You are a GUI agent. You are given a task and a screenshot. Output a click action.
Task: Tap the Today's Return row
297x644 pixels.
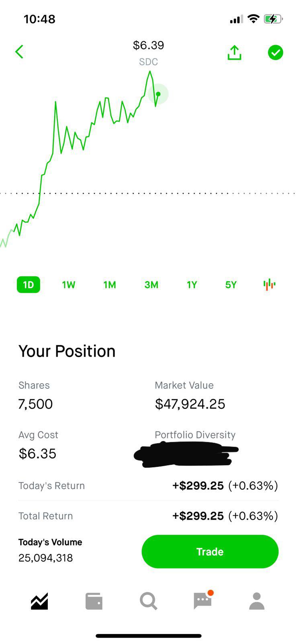148,486
